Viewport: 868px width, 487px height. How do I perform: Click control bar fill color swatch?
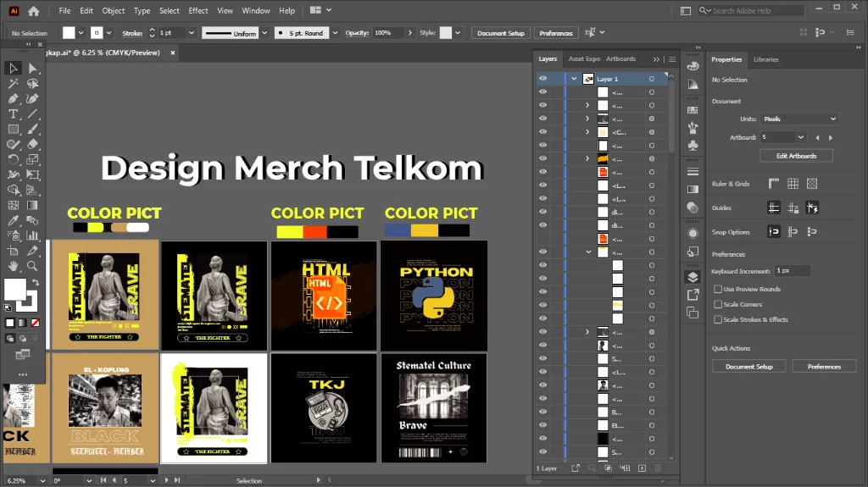pyautogui.click(x=69, y=33)
